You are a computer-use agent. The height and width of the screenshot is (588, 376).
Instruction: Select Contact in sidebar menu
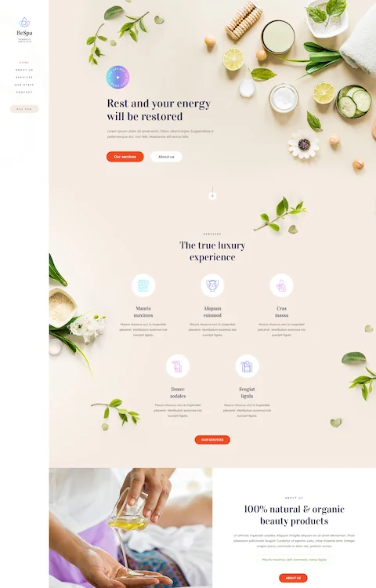(x=24, y=93)
